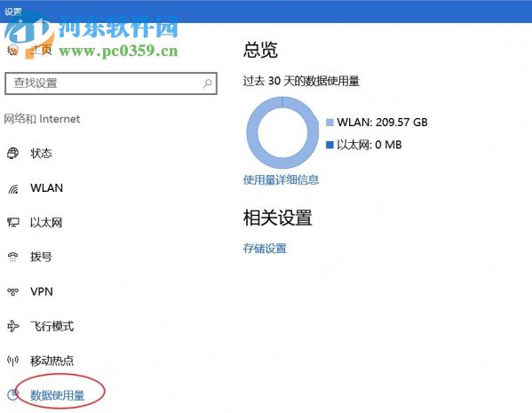Open the WLAN settings page

click(46, 188)
